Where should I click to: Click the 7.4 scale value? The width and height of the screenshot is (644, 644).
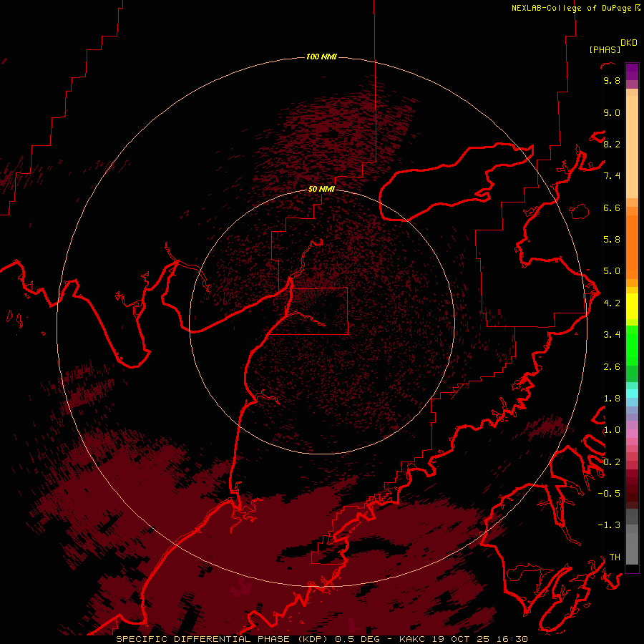(x=612, y=176)
